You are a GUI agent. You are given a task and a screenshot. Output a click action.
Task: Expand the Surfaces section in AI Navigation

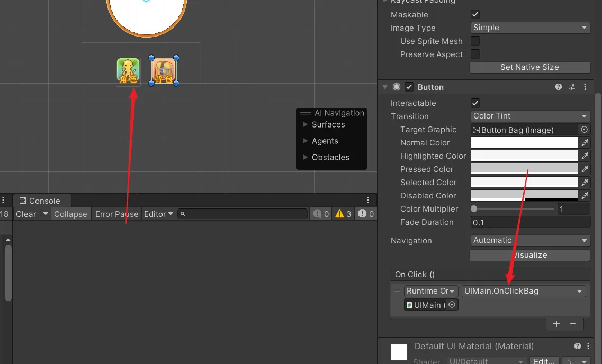coord(305,125)
